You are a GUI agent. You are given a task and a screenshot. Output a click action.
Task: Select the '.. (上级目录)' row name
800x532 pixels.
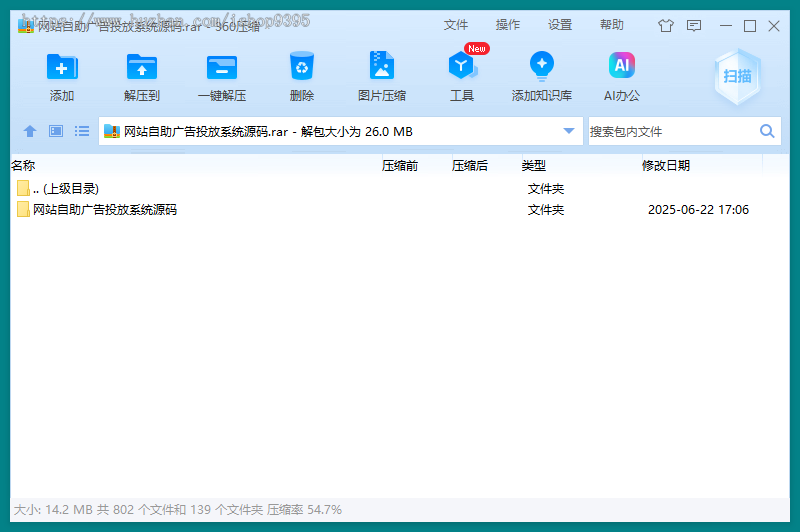[66, 189]
